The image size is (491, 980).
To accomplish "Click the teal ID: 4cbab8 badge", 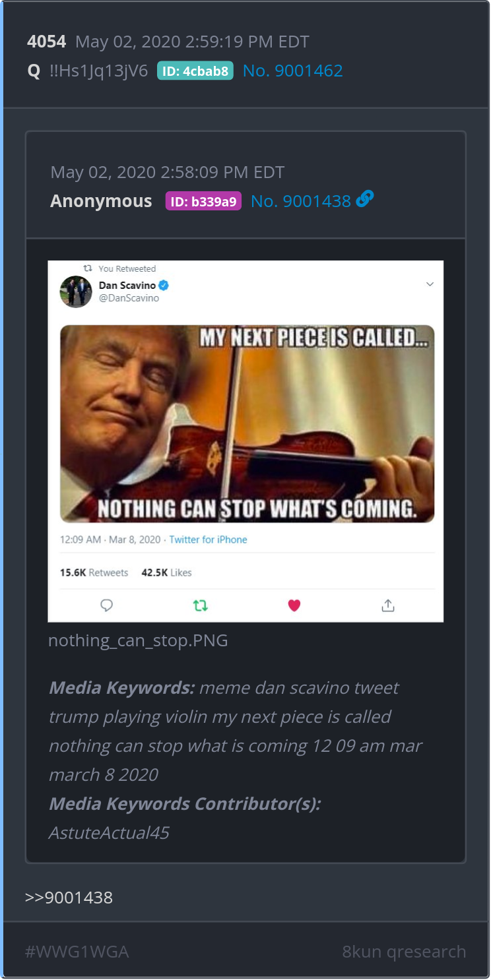I will click(x=195, y=71).
